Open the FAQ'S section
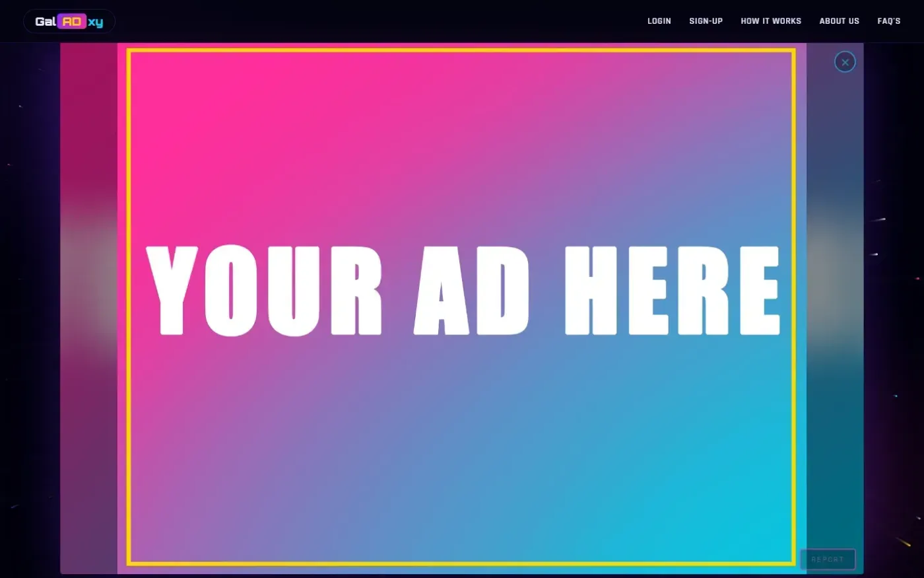This screenshot has width=924, height=578. pos(888,21)
